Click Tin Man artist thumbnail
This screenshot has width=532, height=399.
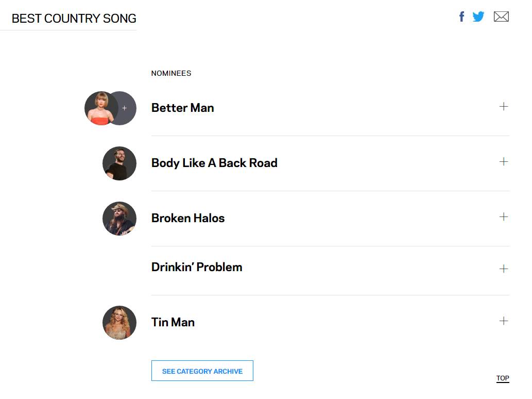coord(119,323)
